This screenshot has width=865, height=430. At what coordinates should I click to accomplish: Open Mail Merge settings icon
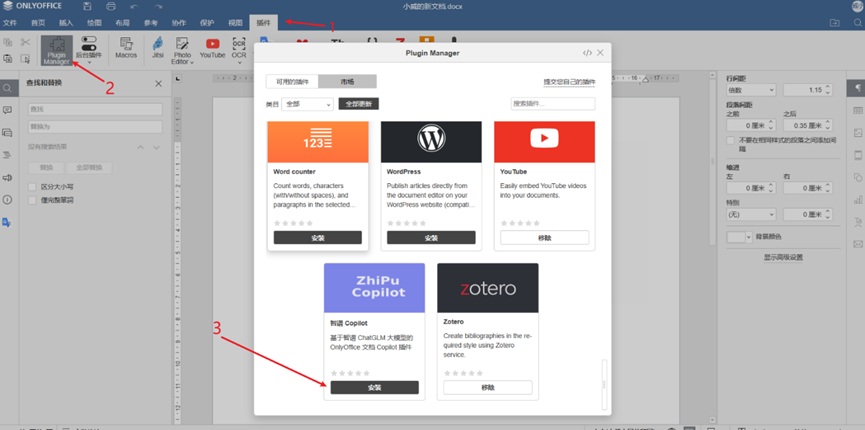(857, 243)
